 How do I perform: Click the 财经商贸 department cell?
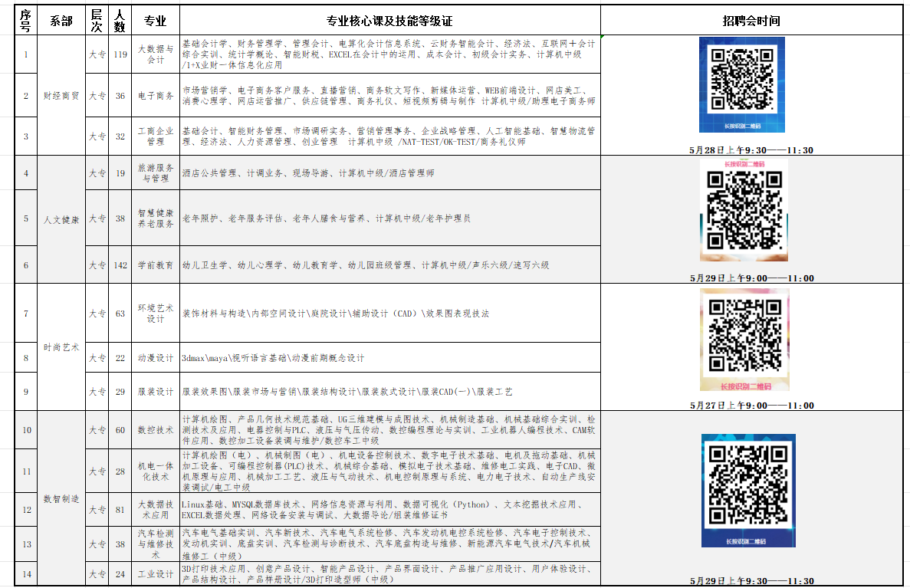click(x=61, y=96)
